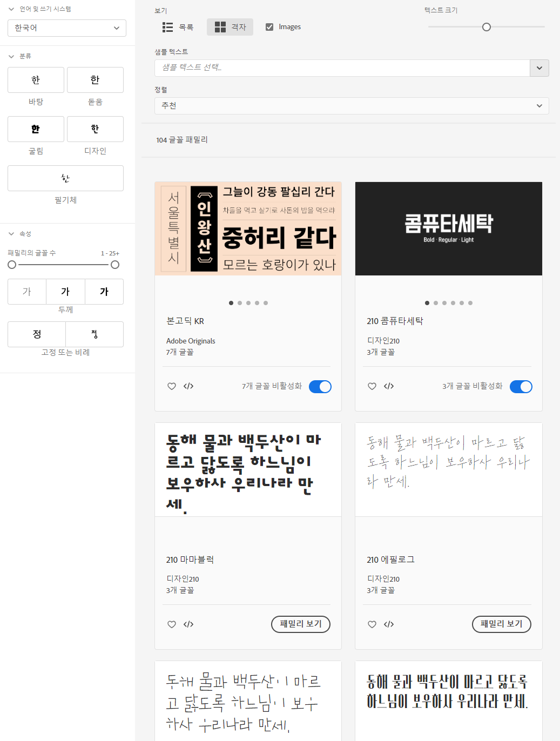View family for 210 마마블럭

pyautogui.click(x=301, y=624)
